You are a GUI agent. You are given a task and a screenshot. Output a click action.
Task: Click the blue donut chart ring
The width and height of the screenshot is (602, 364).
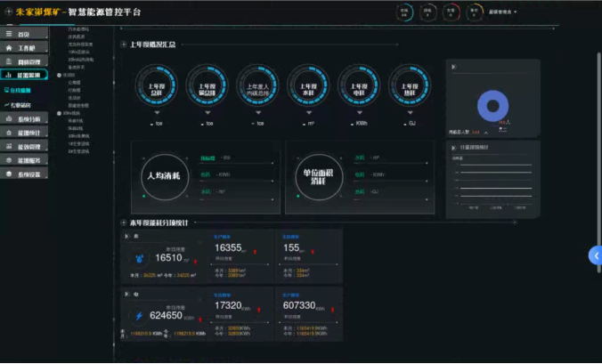coord(492,106)
